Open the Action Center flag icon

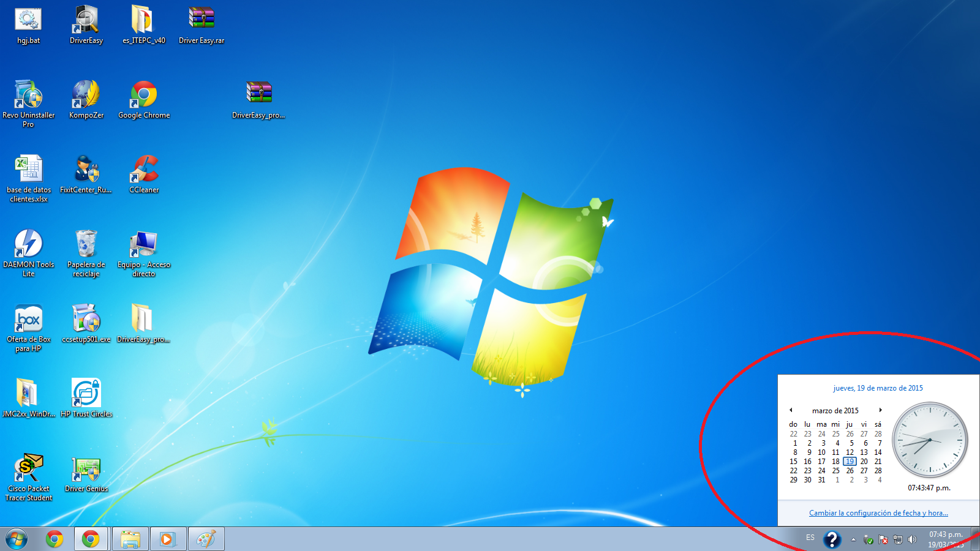[x=883, y=539]
